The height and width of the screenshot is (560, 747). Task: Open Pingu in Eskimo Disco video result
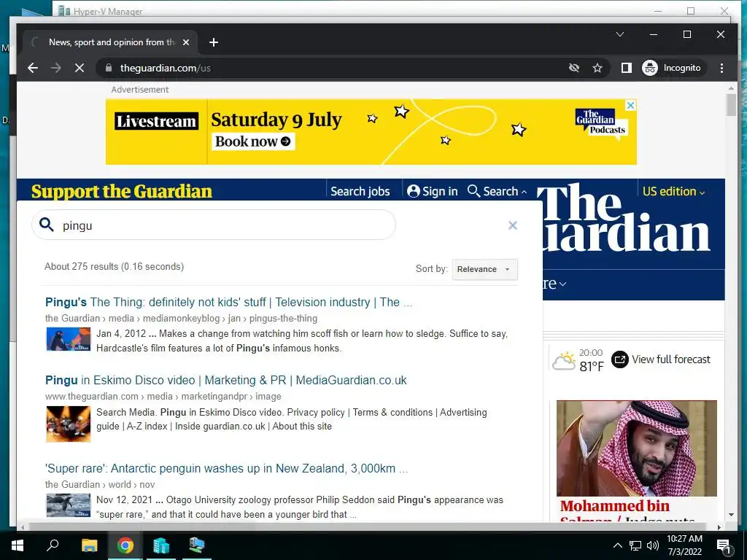(226, 381)
